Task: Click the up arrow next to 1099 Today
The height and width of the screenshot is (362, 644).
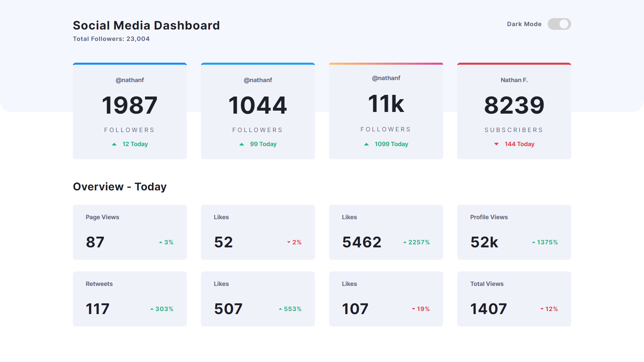Action: pos(367,144)
